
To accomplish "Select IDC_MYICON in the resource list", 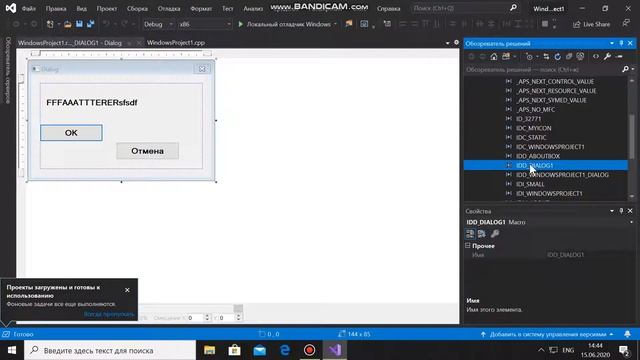I will coord(533,128).
